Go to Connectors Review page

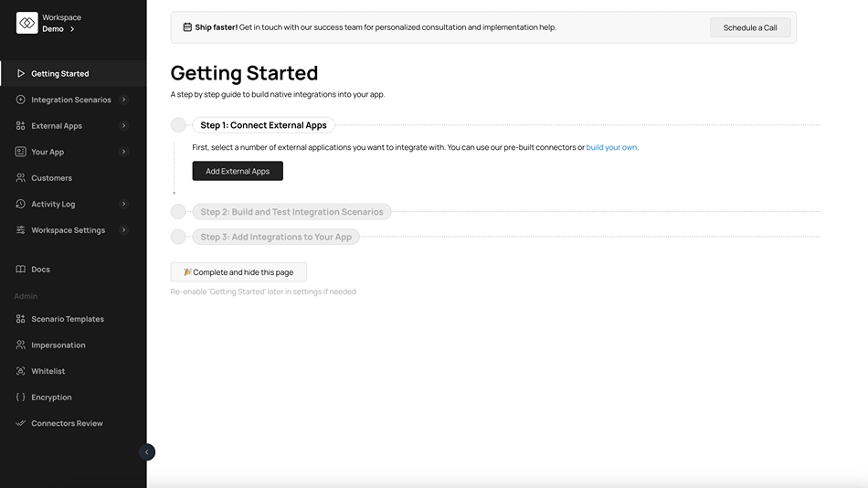pos(67,424)
